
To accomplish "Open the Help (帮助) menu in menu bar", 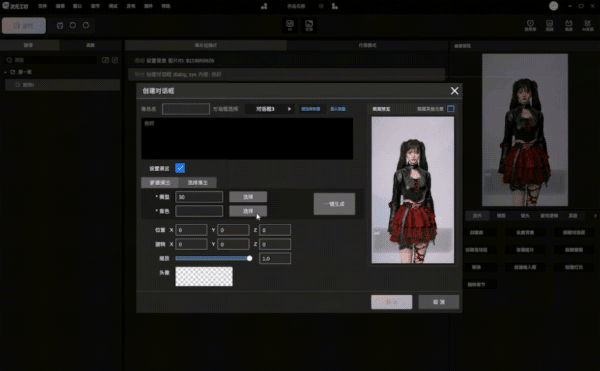I will [x=166, y=6].
